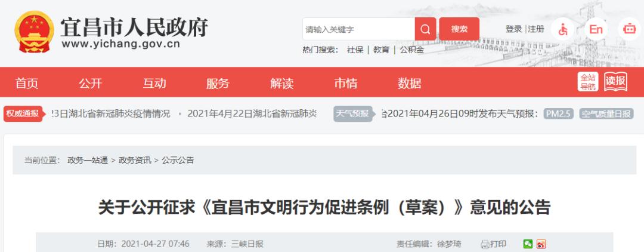This screenshot has height=252, width=644.
Task: Open the 全站导航 site navigation icon
Action: (587, 82)
